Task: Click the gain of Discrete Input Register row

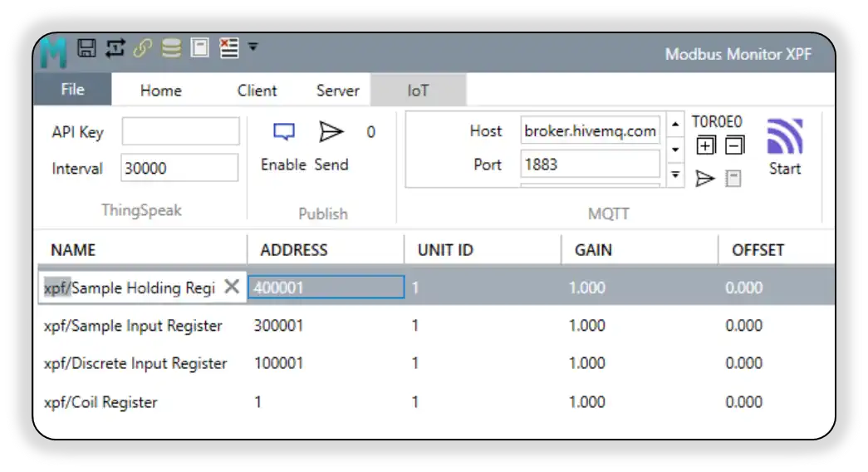Action: [586, 363]
